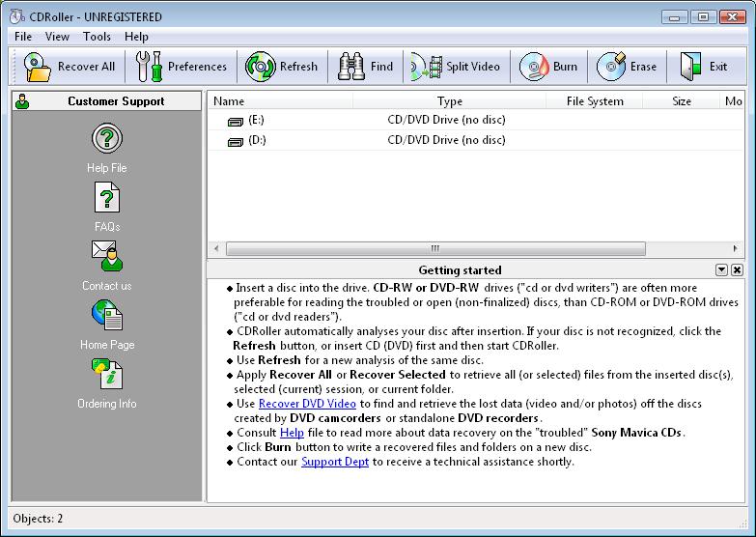Screen dimensions: 756x537
Task: Open the Home Page globe icon
Action: (x=107, y=315)
